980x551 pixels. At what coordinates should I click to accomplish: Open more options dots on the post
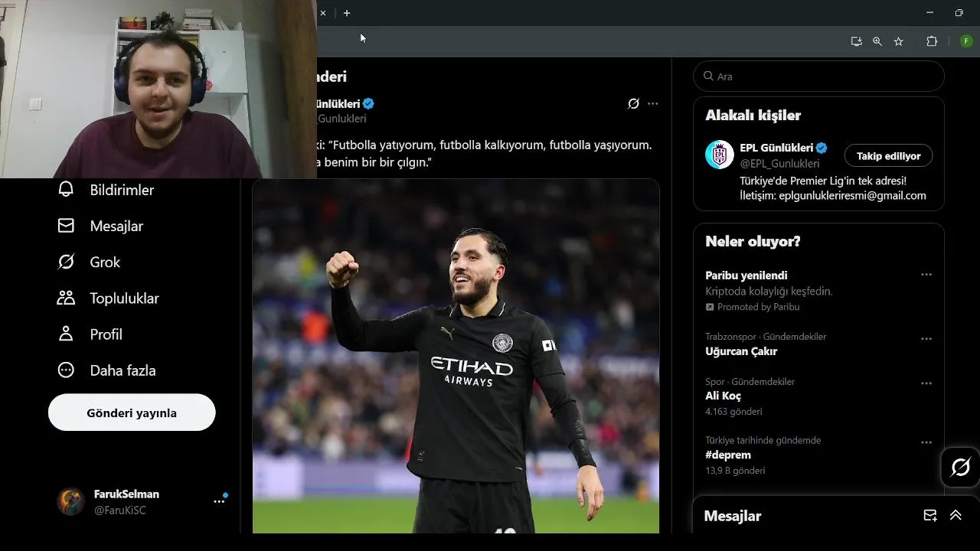pyautogui.click(x=652, y=103)
